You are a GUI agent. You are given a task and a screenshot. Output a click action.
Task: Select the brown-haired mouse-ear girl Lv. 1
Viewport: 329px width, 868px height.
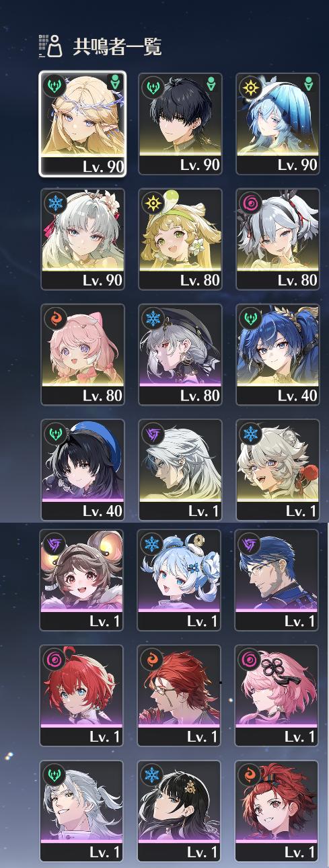tap(82, 580)
